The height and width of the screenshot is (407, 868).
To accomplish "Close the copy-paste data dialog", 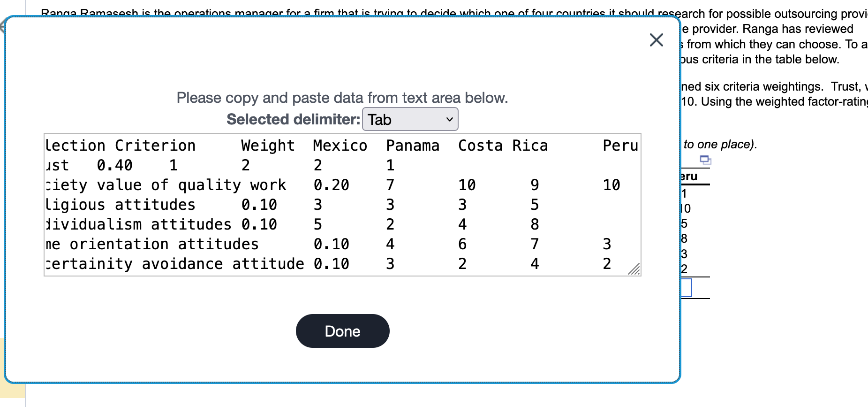I will pyautogui.click(x=656, y=40).
